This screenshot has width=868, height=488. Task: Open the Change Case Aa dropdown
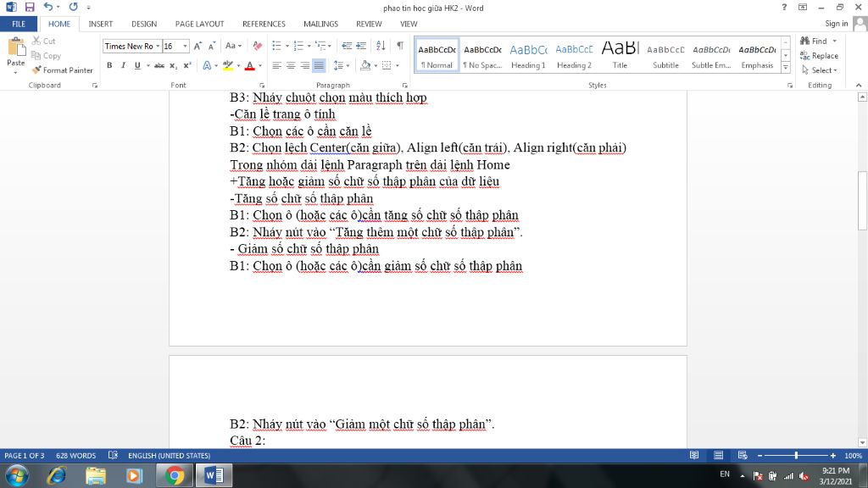tap(233, 46)
